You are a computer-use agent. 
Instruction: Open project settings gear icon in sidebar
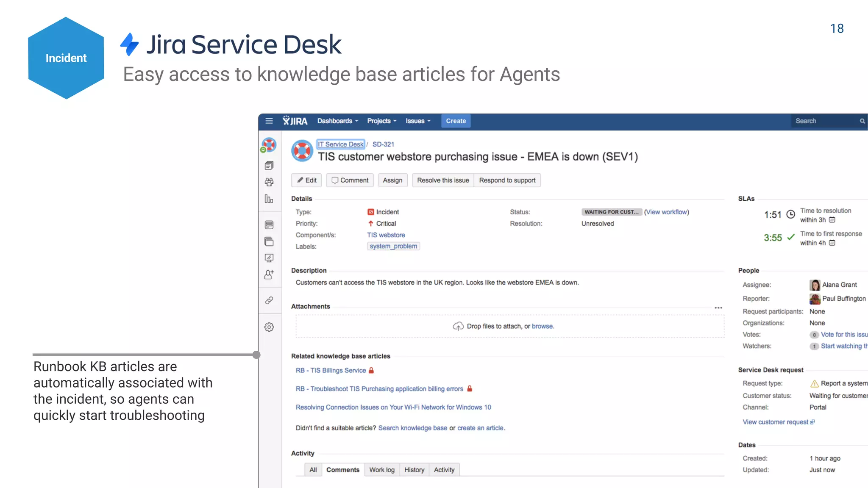point(269,327)
